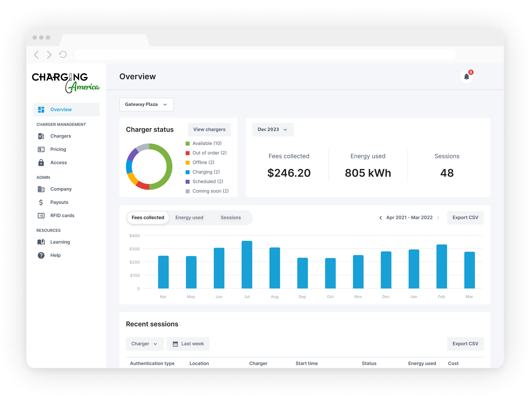Click the Charger column header in sessions table

258,363
